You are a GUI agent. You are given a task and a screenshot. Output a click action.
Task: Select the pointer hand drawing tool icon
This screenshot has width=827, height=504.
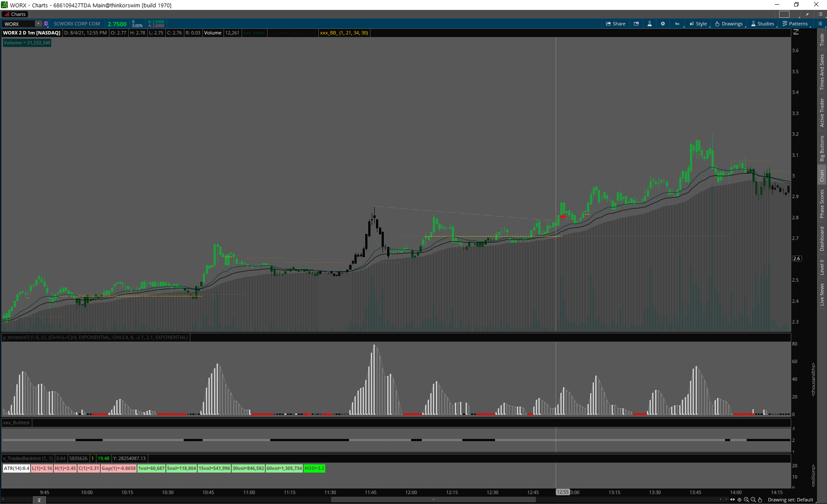[x=760, y=500]
